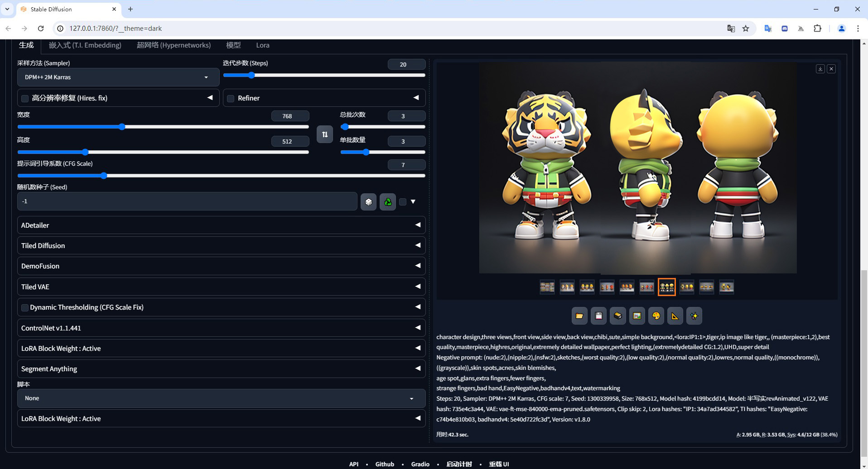Screen dimensions: 868x469
Task: Adjust the Steps slider
Action: 324,75
